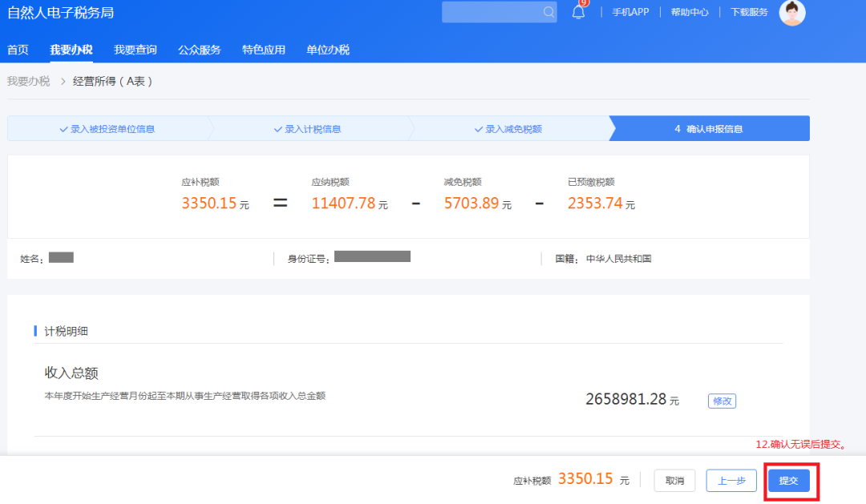Select step 4 确认申报信息

click(709, 129)
